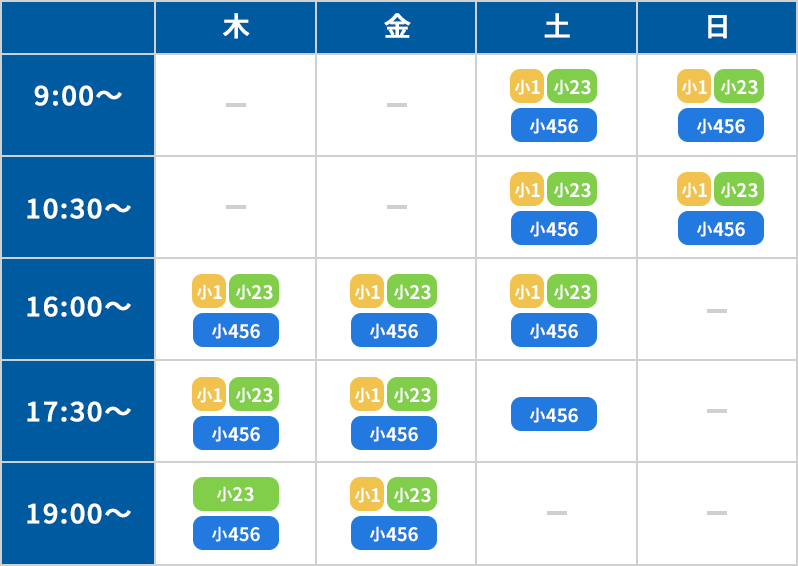
Task: Click 小1 badge in Friday 17:30 slot
Action: pos(367,395)
